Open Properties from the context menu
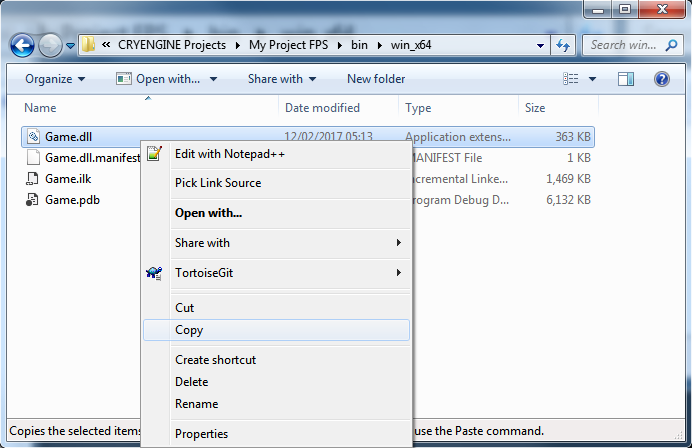The image size is (692, 448). click(276, 434)
